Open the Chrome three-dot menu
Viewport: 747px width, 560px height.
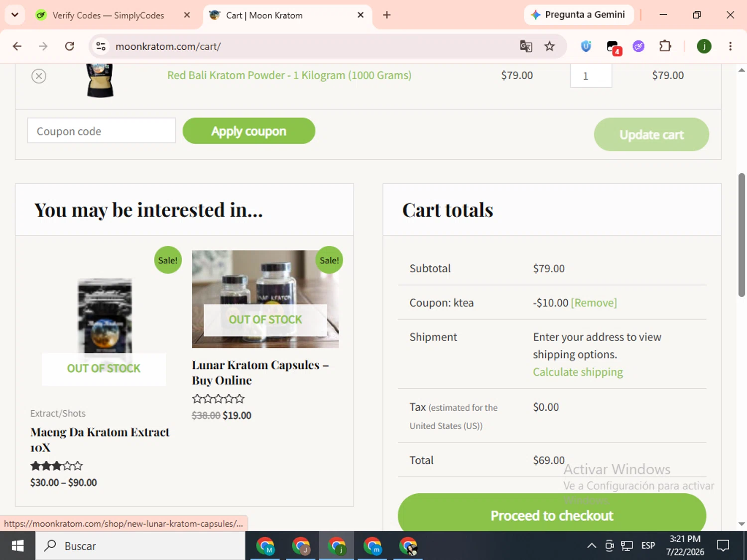tap(731, 46)
